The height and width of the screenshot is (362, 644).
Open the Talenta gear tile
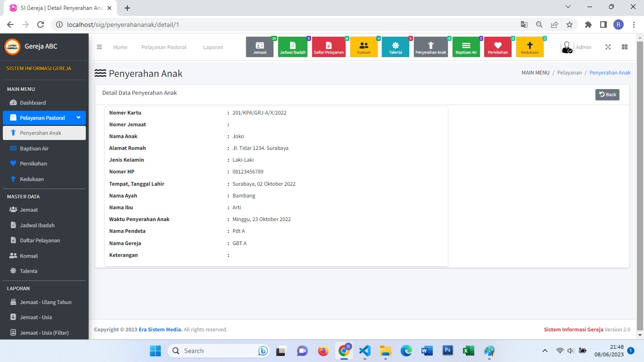click(395, 47)
